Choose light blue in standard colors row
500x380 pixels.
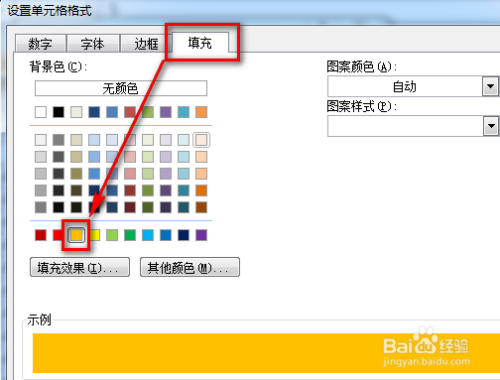148,235
